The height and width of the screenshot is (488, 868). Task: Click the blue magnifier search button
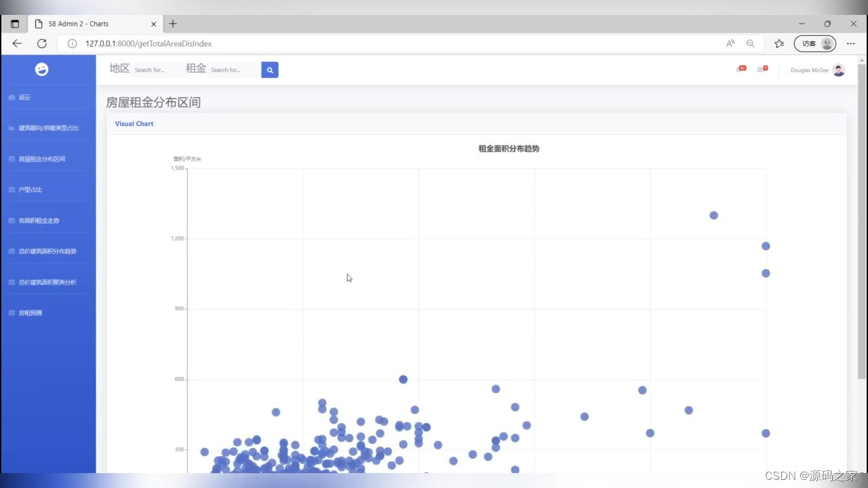click(x=270, y=70)
